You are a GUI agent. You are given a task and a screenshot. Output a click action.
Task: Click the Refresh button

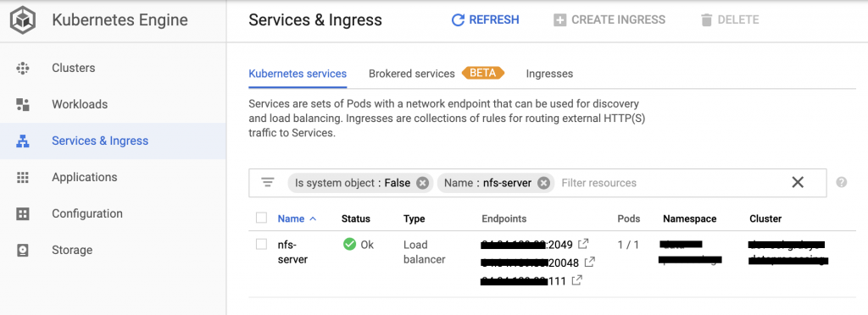pyautogui.click(x=486, y=19)
